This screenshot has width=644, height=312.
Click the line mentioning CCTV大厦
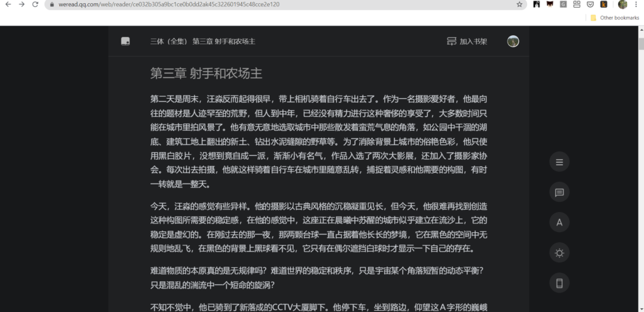(x=319, y=307)
